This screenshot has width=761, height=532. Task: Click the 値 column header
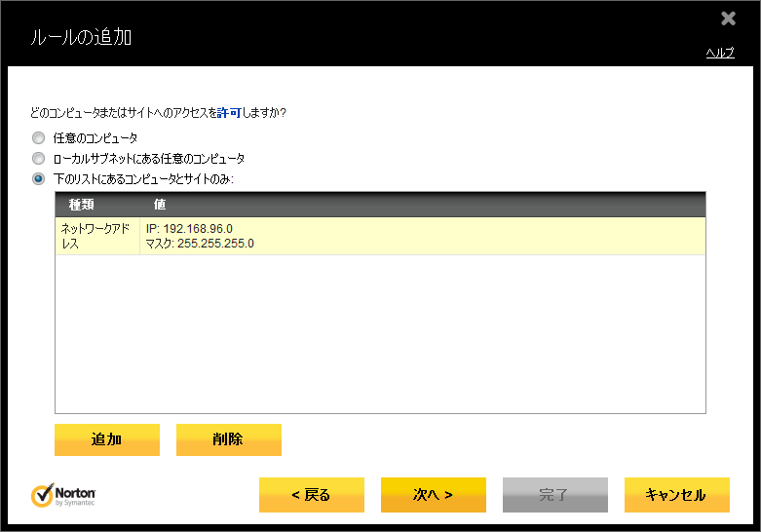[x=160, y=205]
